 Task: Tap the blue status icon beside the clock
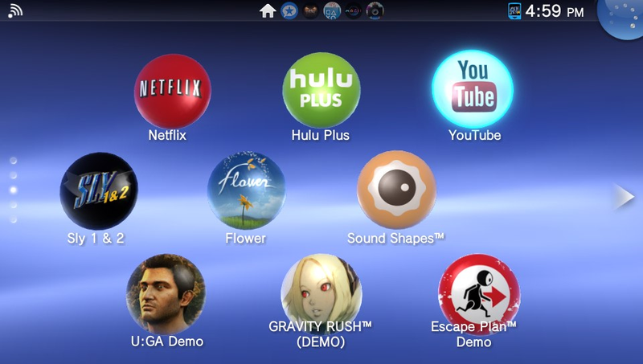pos(514,10)
